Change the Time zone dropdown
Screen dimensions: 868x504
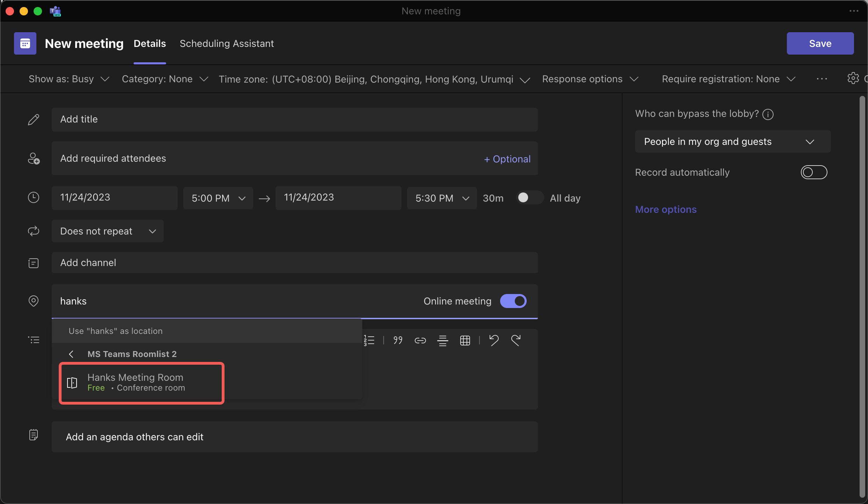coord(375,79)
